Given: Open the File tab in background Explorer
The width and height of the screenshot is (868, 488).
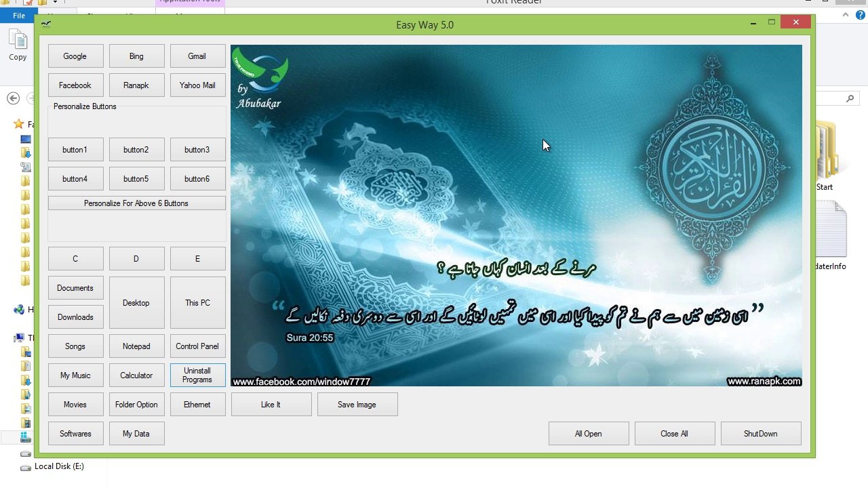Looking at the screenshot, I should (19, 15).
